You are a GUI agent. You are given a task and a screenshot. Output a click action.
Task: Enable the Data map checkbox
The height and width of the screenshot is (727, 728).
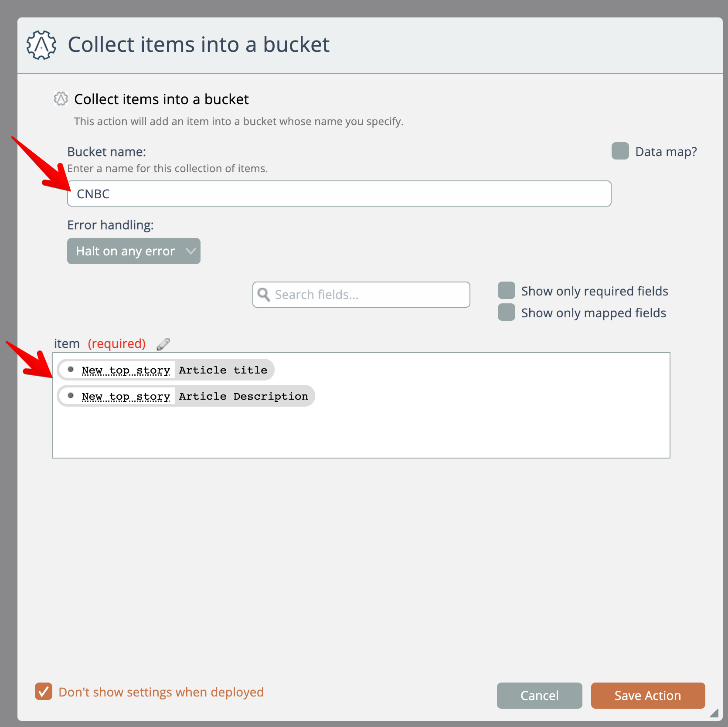620,151
